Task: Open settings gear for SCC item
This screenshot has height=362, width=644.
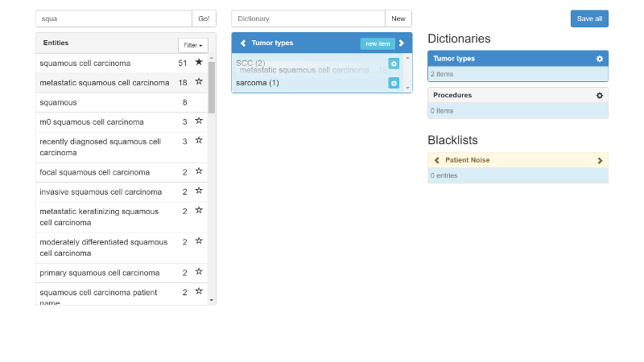Action: (x=394, y=64)
